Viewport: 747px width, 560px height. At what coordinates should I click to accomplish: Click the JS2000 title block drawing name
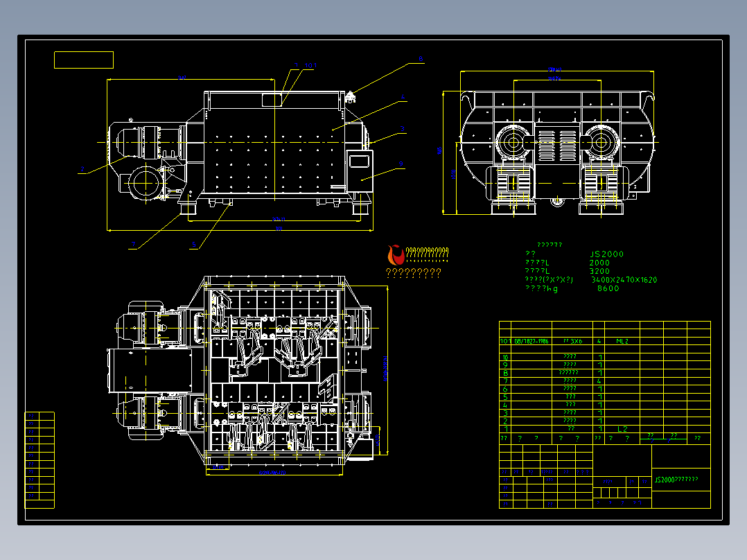coord(676,480)
